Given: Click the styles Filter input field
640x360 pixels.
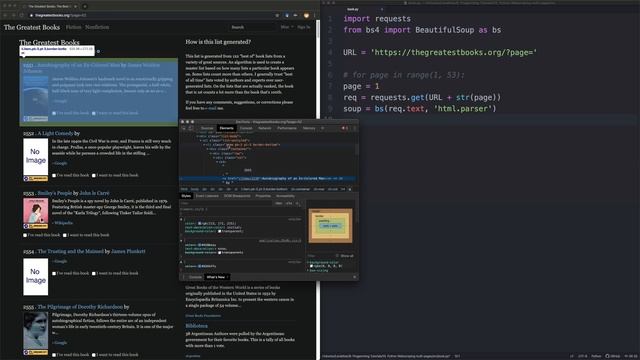Looking at the screenshot, I should pyautogui.click(x=227, y=203).
